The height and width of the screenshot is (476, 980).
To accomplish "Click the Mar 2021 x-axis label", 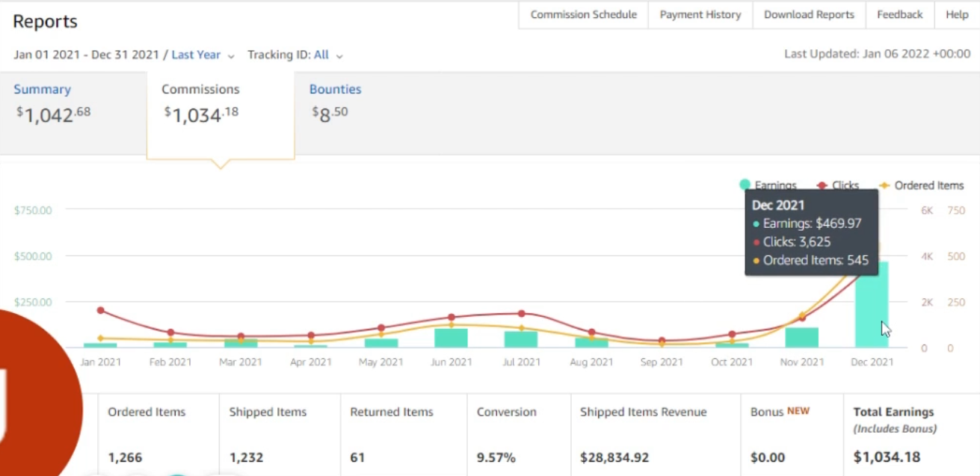I will pos(241,362).
